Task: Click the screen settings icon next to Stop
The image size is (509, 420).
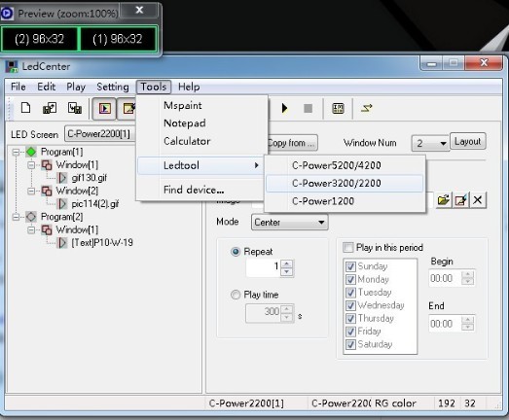Action: tap(338, 108)
